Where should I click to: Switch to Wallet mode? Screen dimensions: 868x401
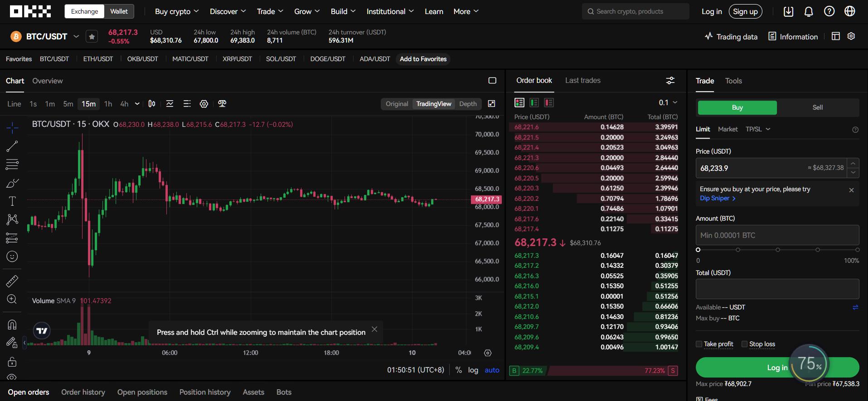[x=119, y=11]
